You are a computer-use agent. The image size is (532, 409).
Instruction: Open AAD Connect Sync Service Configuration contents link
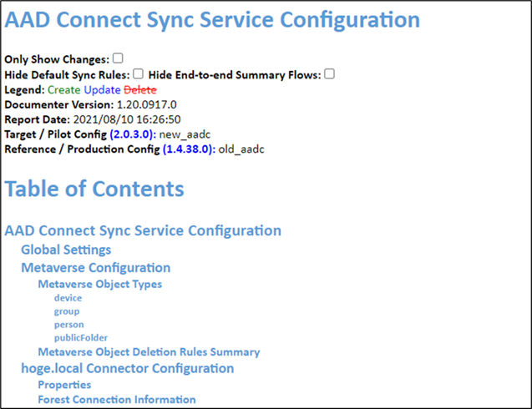click(143, 230)
